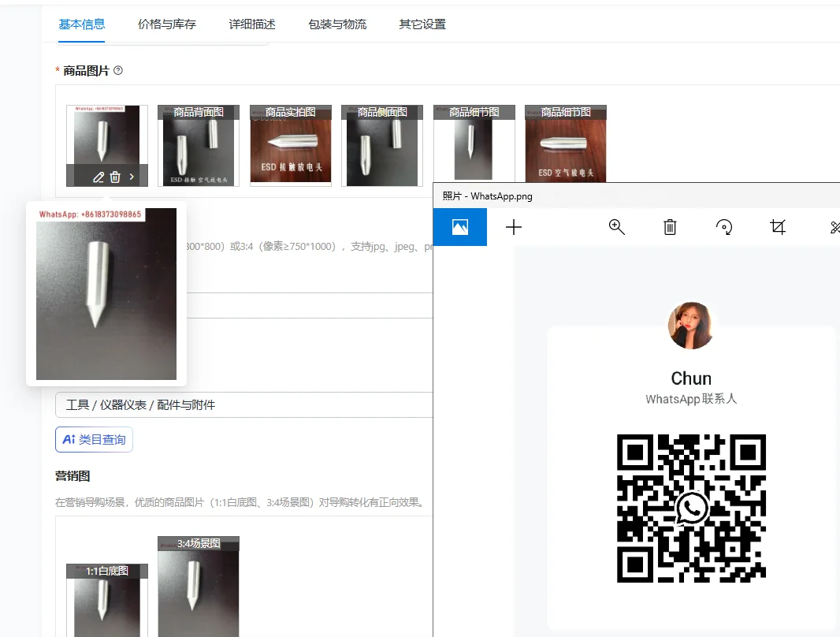Click the 商品细节图 thumbnail showing ESD 空气放电头
The height and width of the screenshot is (637, 840).
[566, 143]
